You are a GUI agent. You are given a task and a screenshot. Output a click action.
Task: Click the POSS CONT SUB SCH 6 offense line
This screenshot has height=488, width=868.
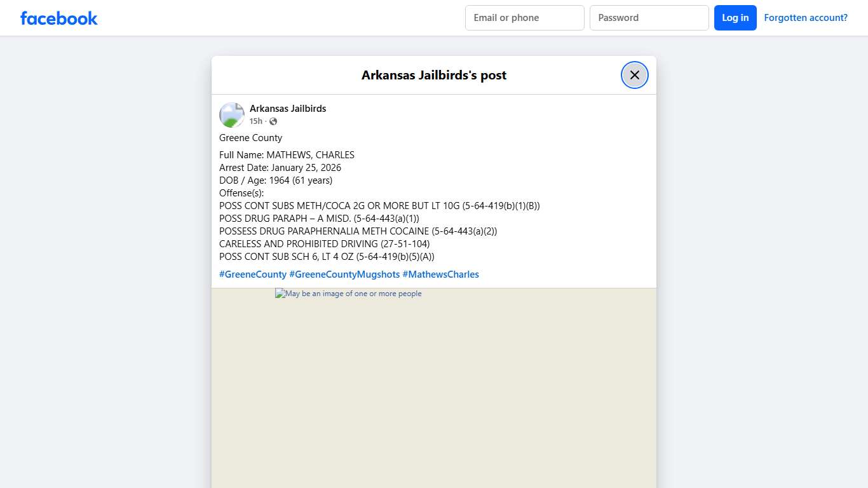[327, 257]
